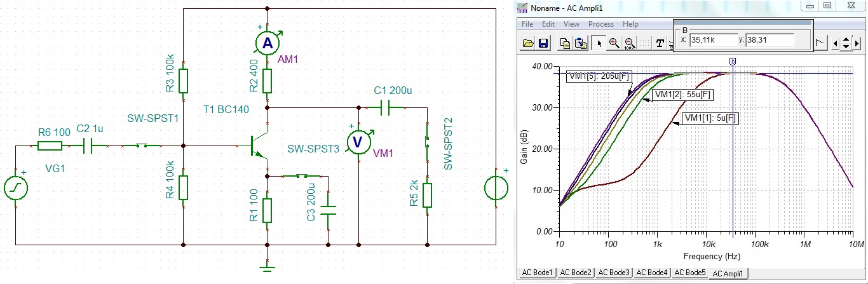This screenshot has height=284, width=868.
Task: Click the left arrow navigation button
Action: [834, 43]
